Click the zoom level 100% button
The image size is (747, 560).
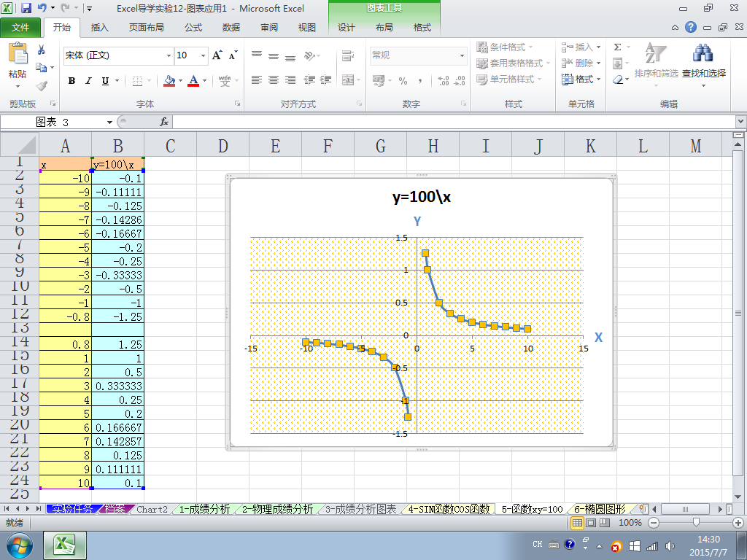(630, 523)
